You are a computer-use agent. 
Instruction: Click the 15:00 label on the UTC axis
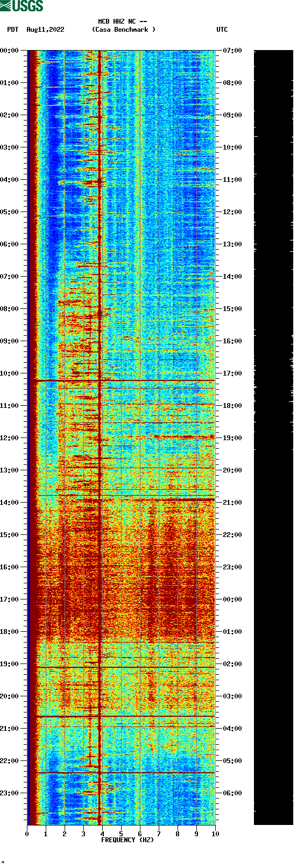(232, 309)
